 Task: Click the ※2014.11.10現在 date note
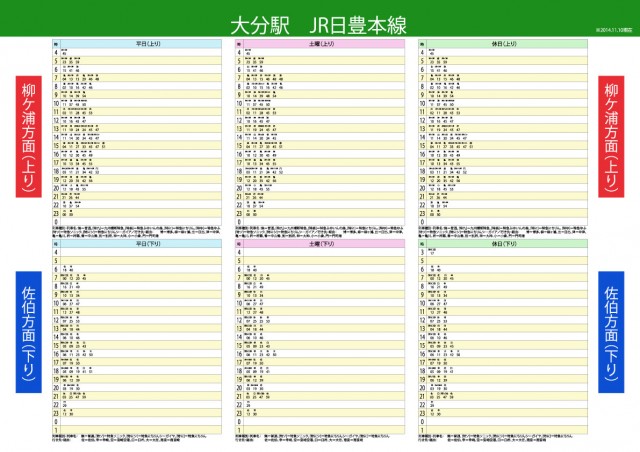[x=614, y=30]
